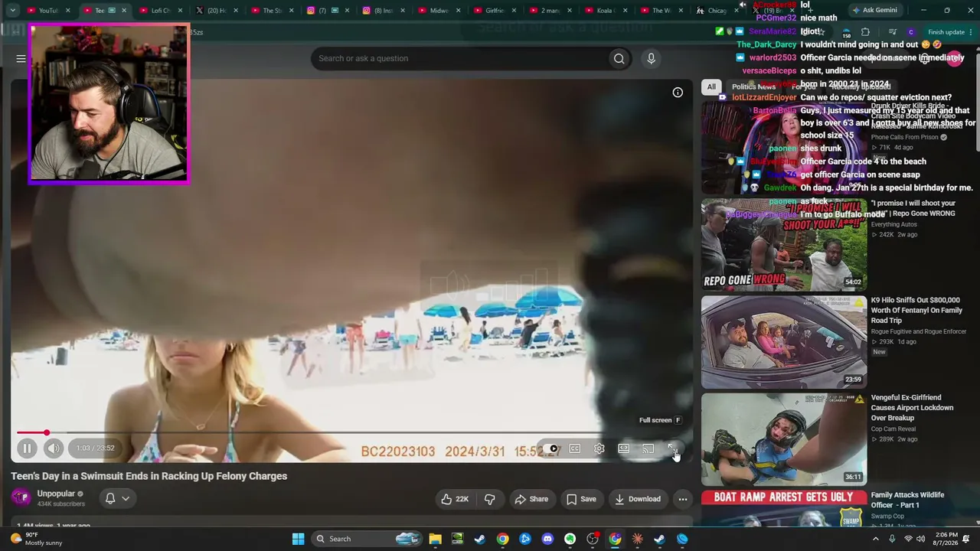Screen dimensions: 980x551
Task: Open File Explorer from the taskbar
Action: tap(435, 539)
